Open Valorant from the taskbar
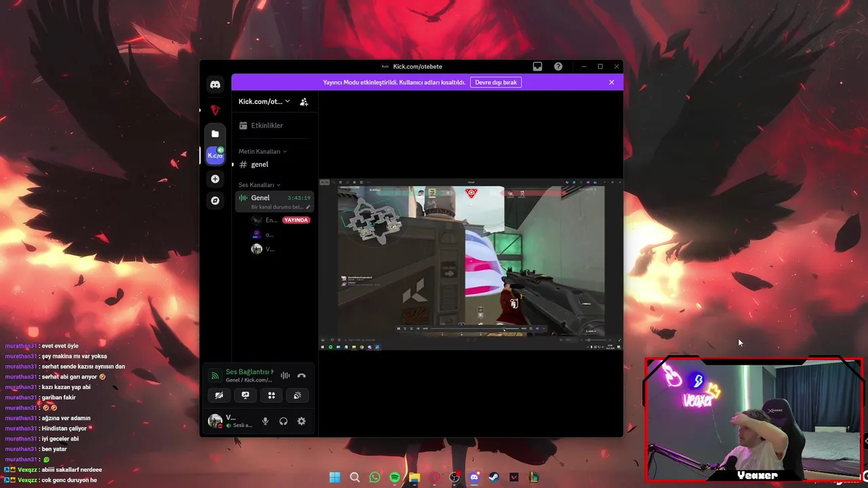Screen dimensions: 868x488 point(514,477)
